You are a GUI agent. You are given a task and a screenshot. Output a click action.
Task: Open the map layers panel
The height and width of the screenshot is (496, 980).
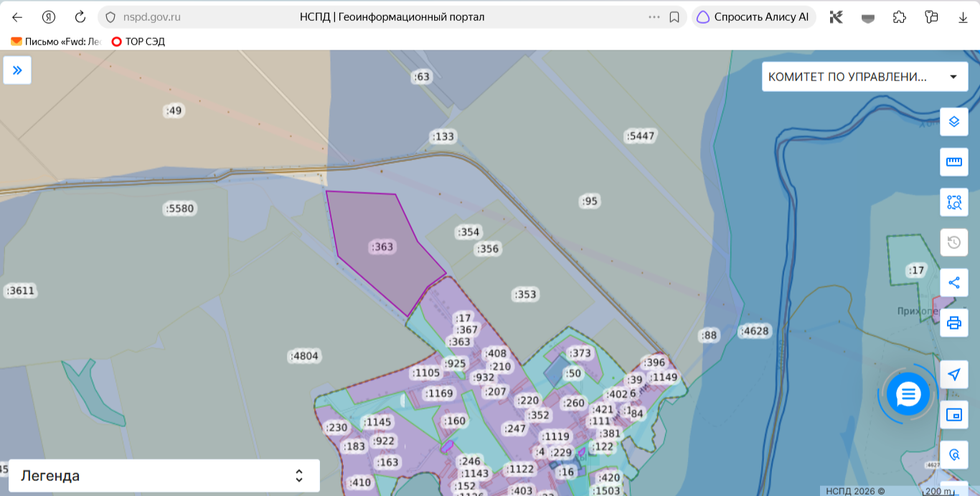tap(953, 121)
